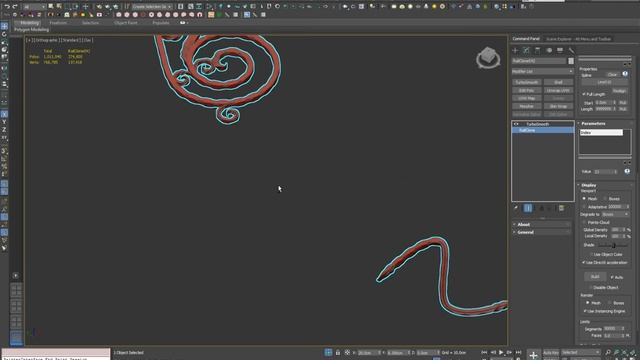The image size is (640, 360).
Task: Open the Display tab in Command Panel
Action: pos(560,50)
